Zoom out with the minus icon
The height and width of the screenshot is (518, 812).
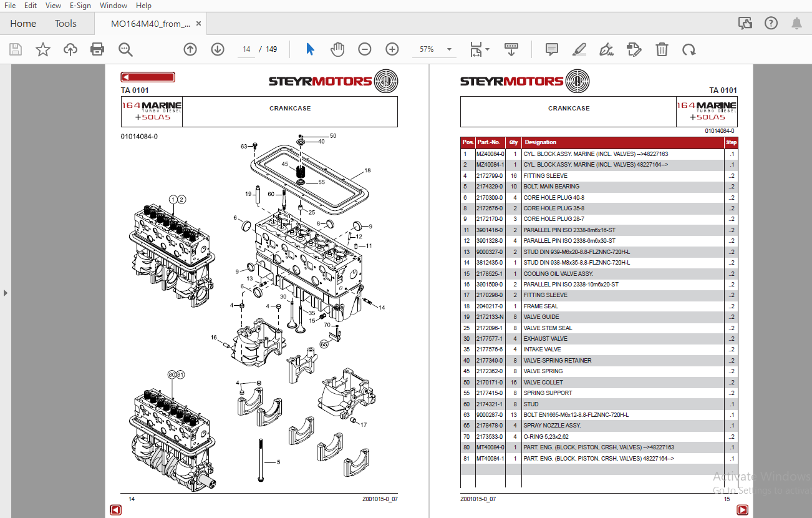coord(365,49)
